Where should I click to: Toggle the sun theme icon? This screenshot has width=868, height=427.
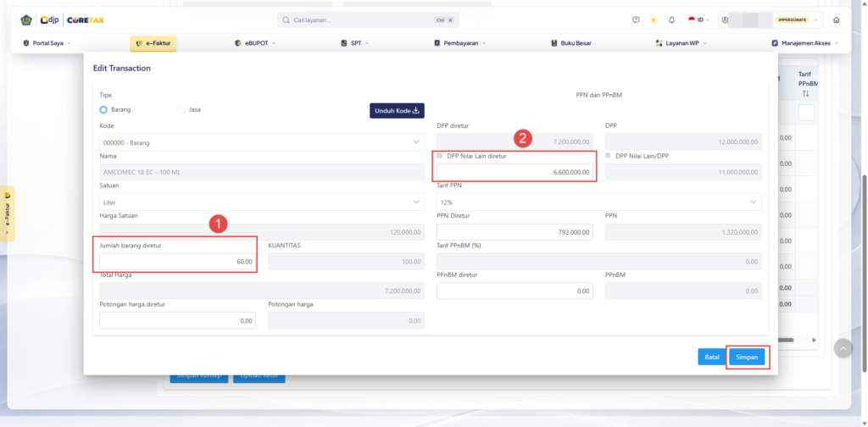pyautogui.click(x=654, y=20)
